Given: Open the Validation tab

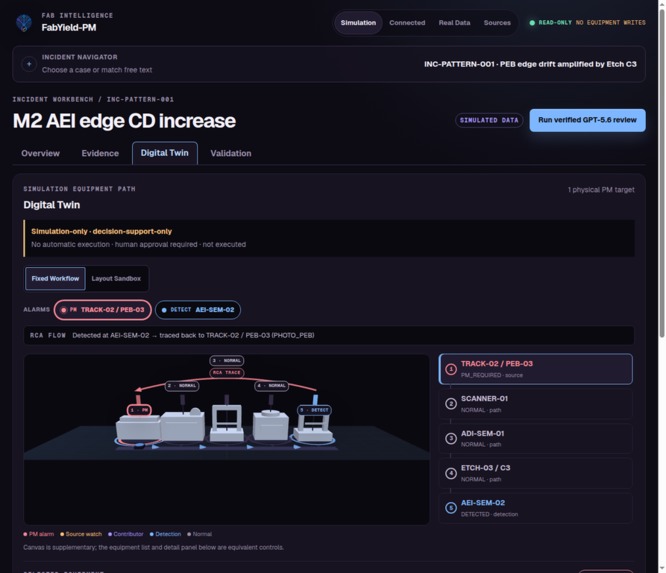Looking at the screenshot, I should 231,153.
